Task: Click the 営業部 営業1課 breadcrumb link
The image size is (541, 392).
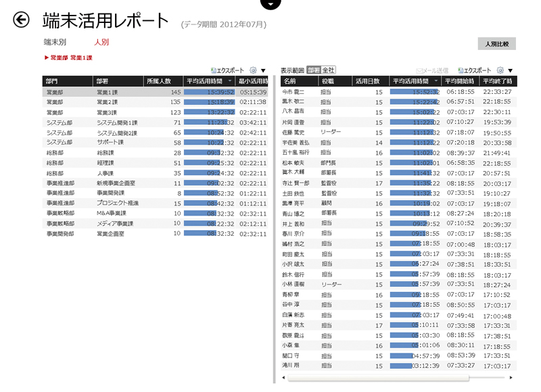Action: [x=69, y=57]
